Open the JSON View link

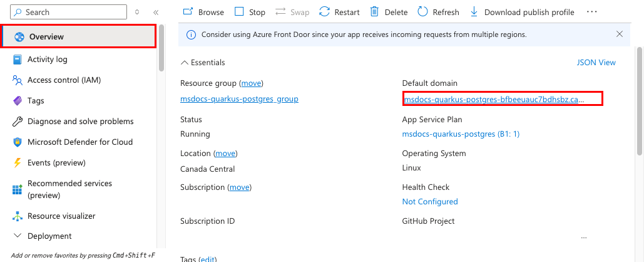coord(596,63)
